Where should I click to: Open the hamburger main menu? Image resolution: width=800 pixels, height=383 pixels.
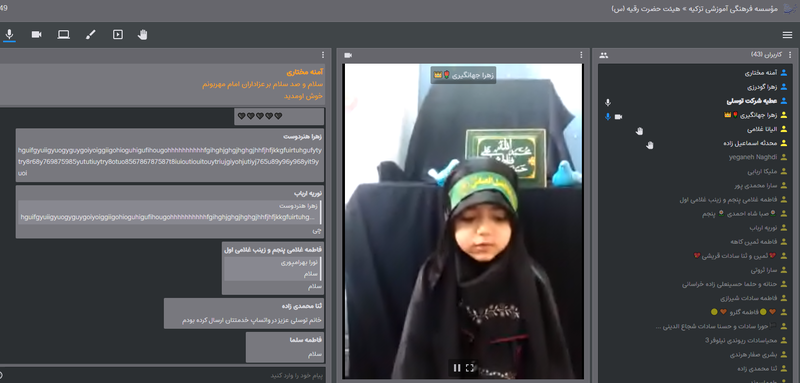[x=787, y=35]
